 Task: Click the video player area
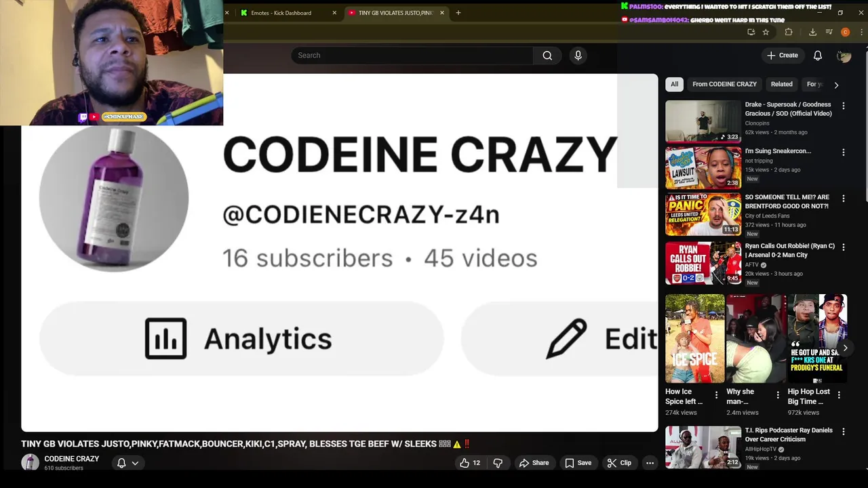[339, 252]
